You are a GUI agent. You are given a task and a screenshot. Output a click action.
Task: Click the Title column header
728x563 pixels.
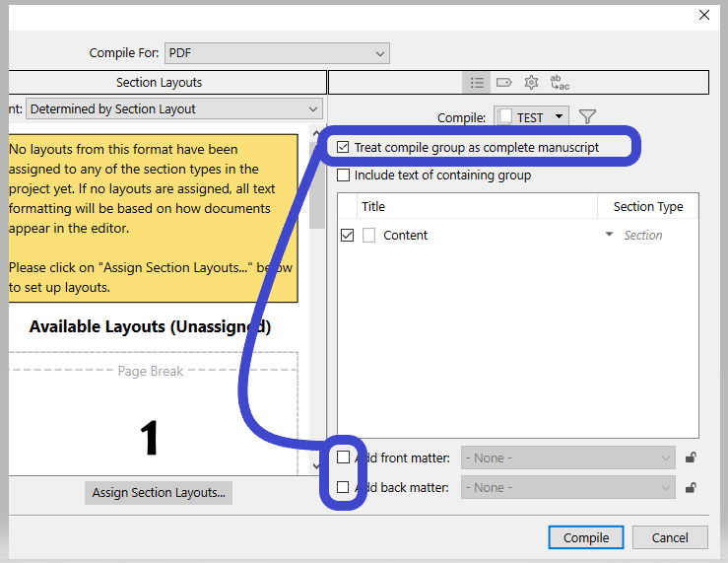pos(477,206)
